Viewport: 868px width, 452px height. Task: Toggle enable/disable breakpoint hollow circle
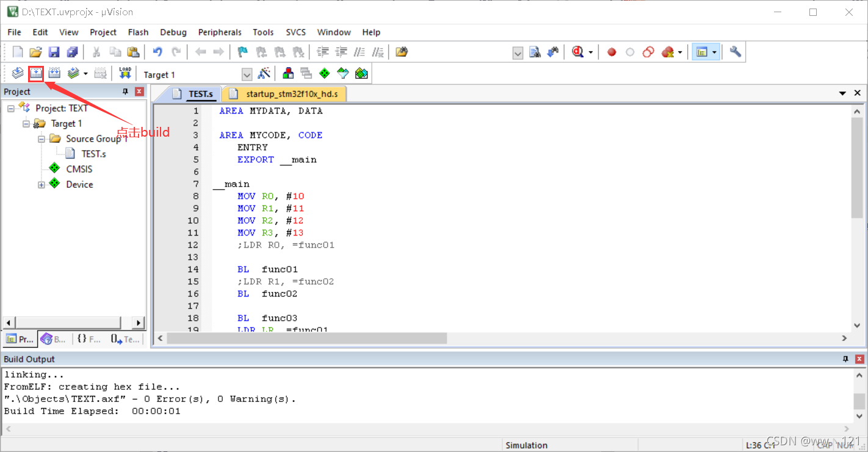tap(630, 52)
